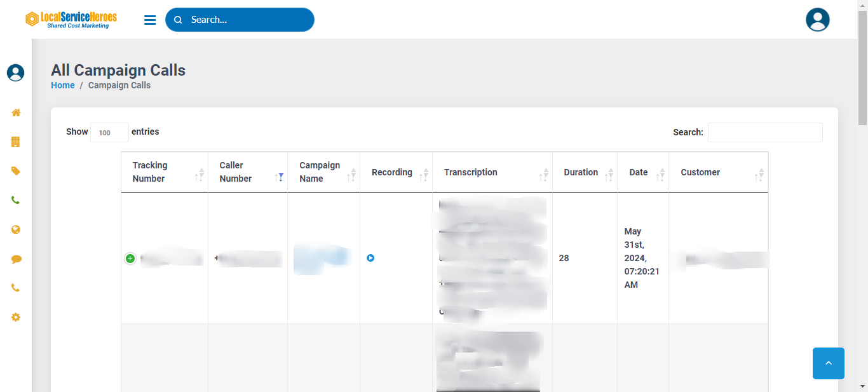Click the green phone sidebar icon
This screenshot has width=868, height=392.
click(16, 200)
